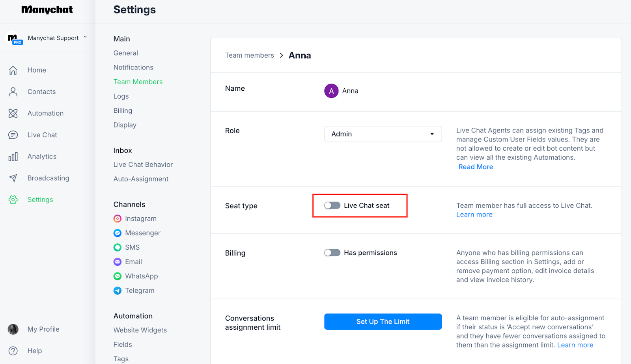Open Automation from the sidebar icon
Screen dimensions: 631x364
click(13, 114)
